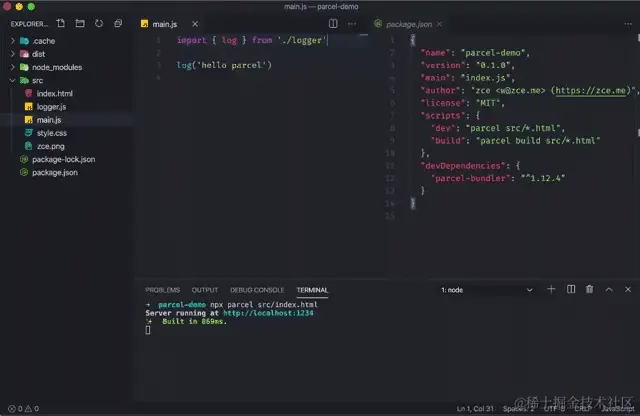Split the terminal panel

click(x=571, y=289)
